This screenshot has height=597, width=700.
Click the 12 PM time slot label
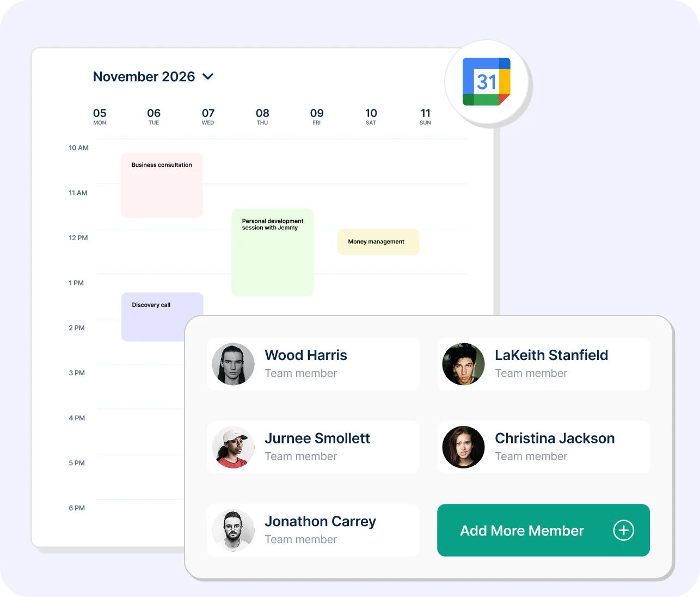pyautogui.click(x=78, y=237)
